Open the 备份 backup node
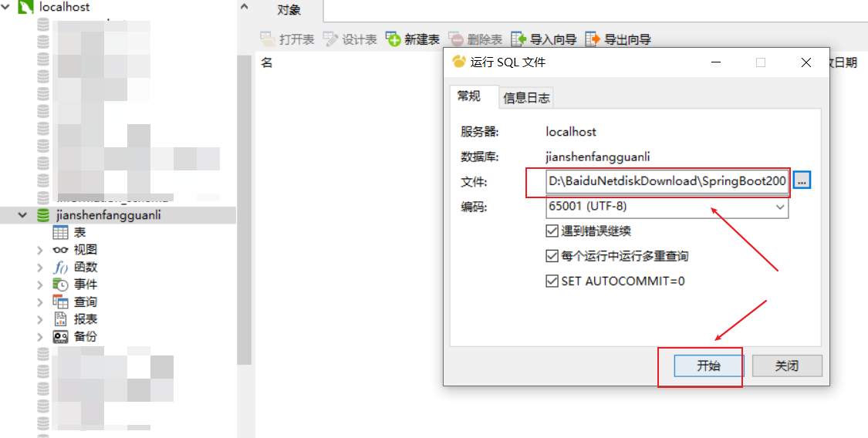The width and height of the screenshot is (868, 438). (x=85, y=336)
